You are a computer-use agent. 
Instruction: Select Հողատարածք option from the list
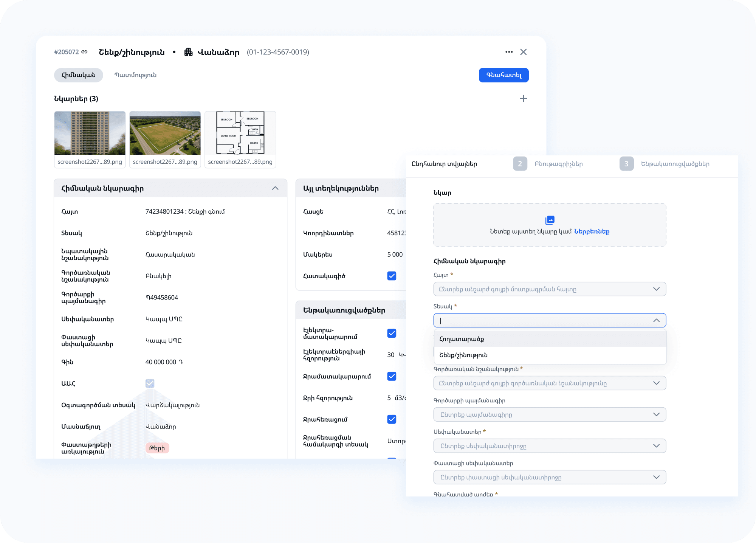click(462, 339)
